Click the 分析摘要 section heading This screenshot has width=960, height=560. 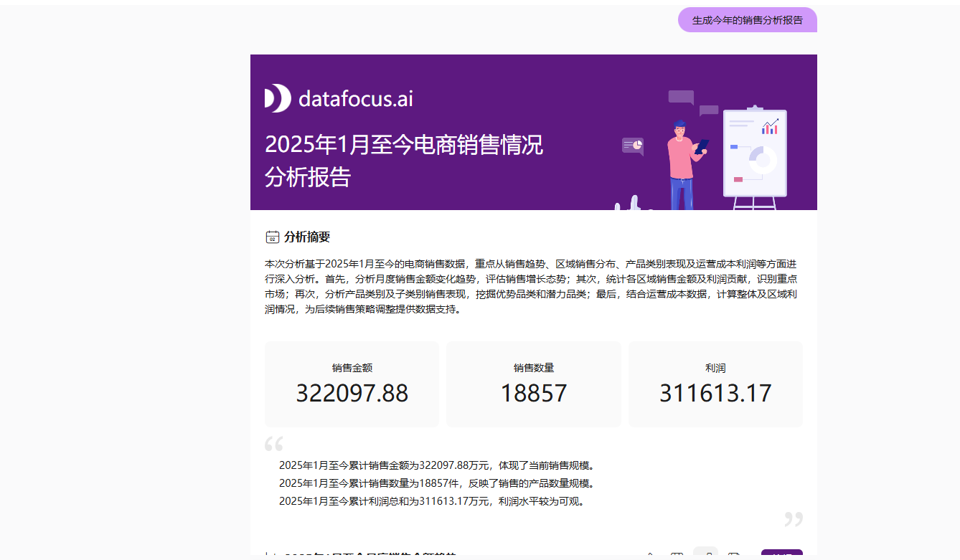click(309, 237)
